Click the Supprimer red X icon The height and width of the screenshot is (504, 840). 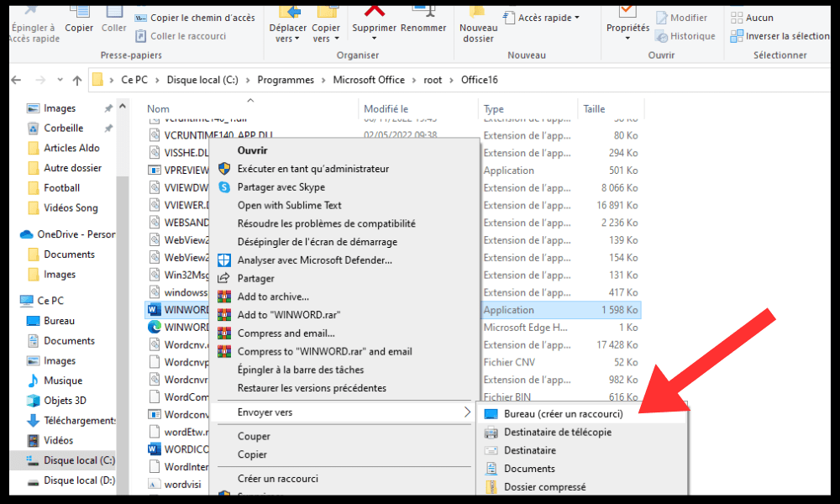pyautogui.click(x=374, y=10)
